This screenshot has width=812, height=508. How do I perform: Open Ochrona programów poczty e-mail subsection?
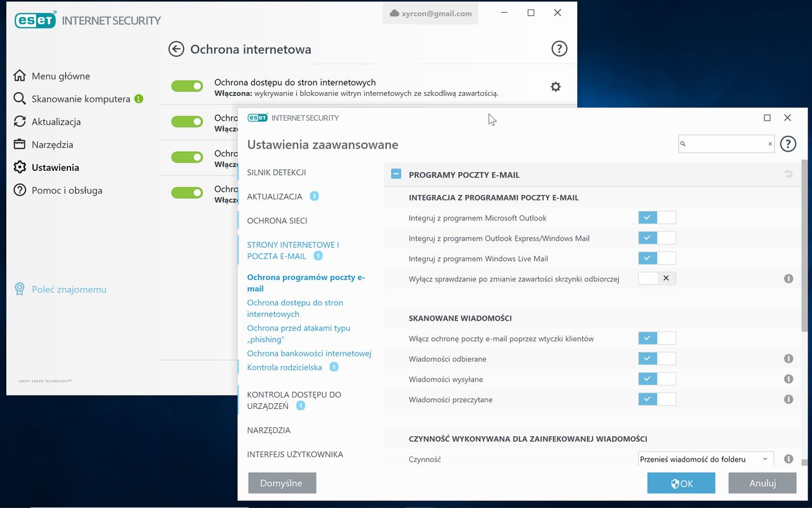coord(306,283)
